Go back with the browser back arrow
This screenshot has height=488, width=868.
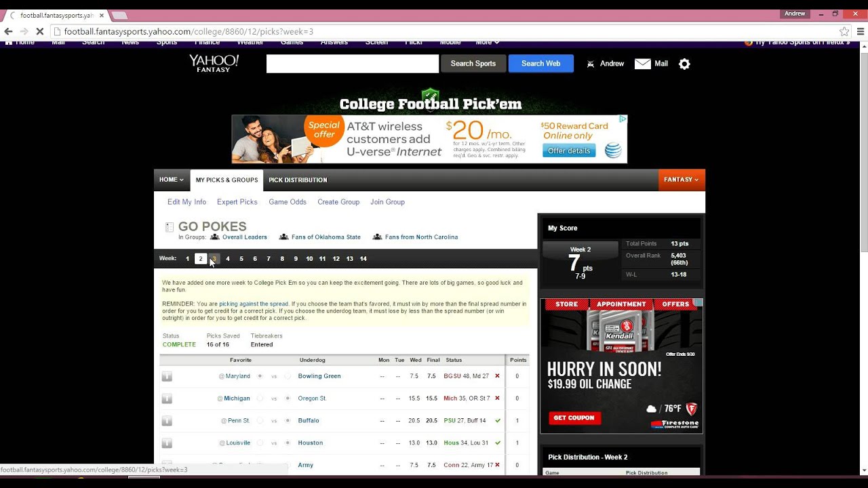8,31
